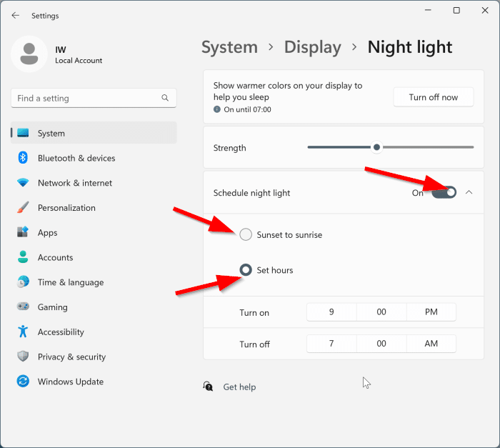Click the Time & language globe icon
This screenshot has height=448, width=500.
point(23,282)
